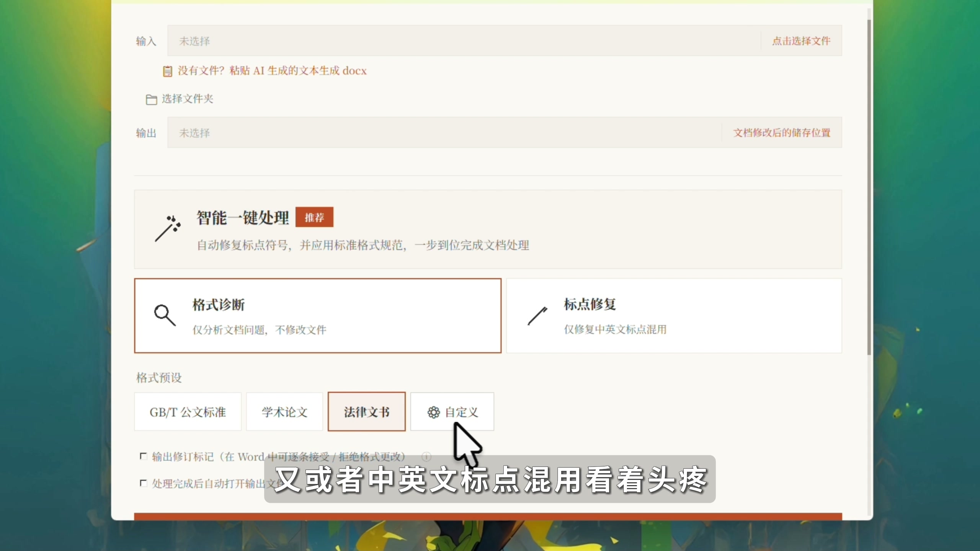Enable 输出修订标记 checkbox
Screen dimensions: 980x551
pos(144,456)
